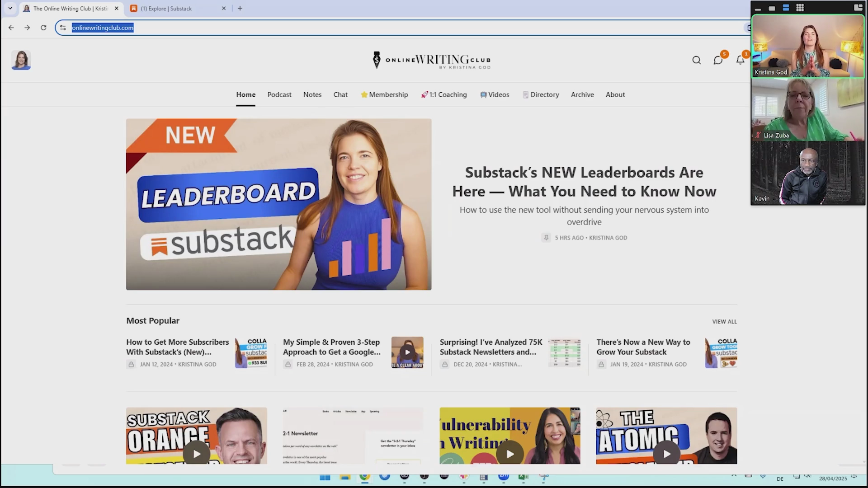Image resolution: width=868 pixels, height=488 pixels.
Task: Play the Substack Orange video thumbnail
Action: click(196, 453)
